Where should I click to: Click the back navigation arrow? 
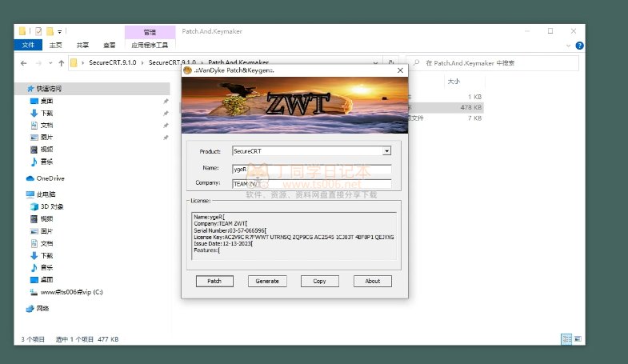click(22, 62)
